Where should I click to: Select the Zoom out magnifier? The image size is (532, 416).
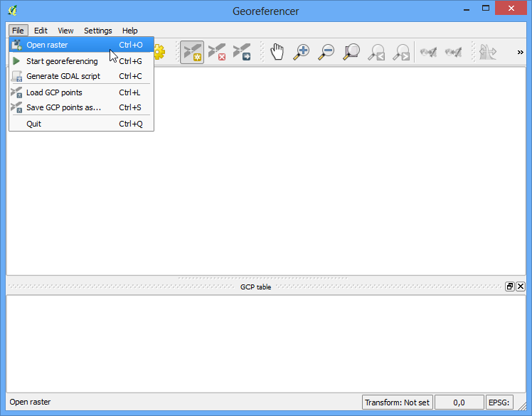(x=326, y=52)
